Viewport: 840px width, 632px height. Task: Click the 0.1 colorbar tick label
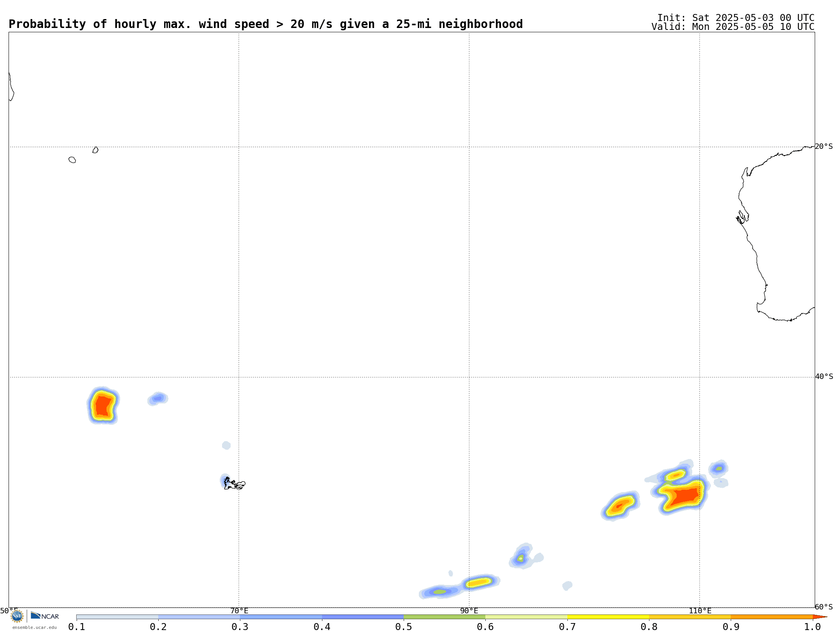77,627
